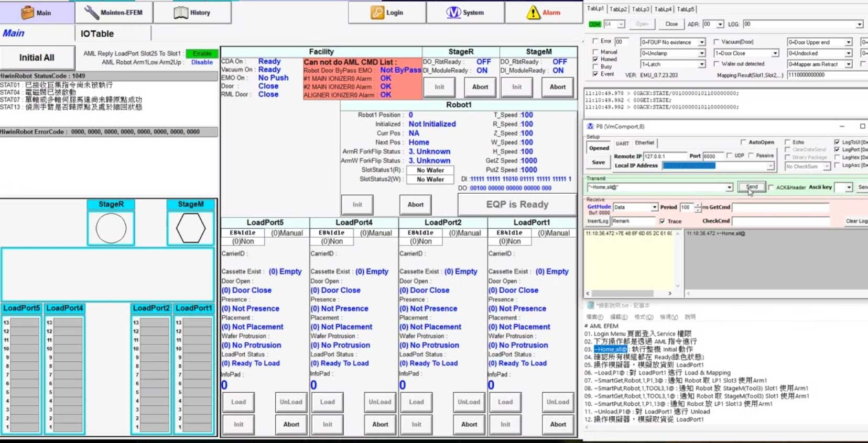868x443 pixels.
Task: Check the Vacuum(Door) checkbox
Action: [x=717, y=42]
